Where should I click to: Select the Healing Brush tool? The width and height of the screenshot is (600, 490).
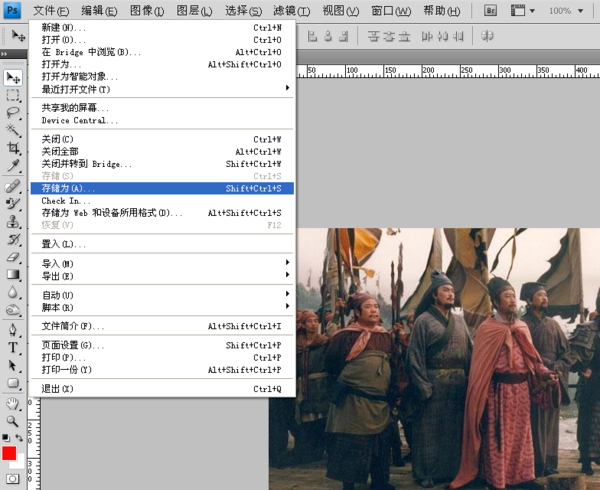tap(13, 186)
